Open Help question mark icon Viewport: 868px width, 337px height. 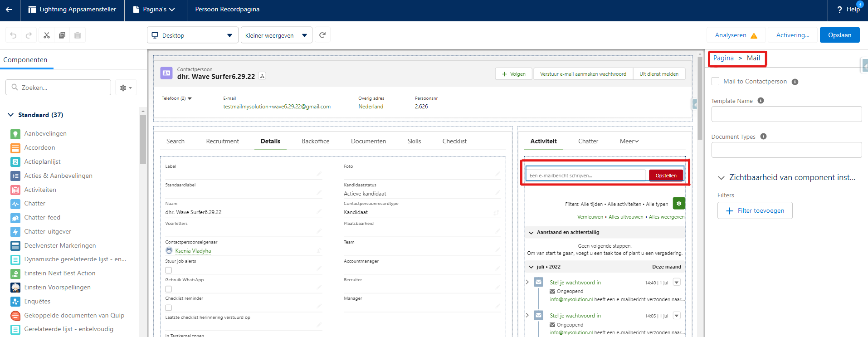tap(839, 10)
